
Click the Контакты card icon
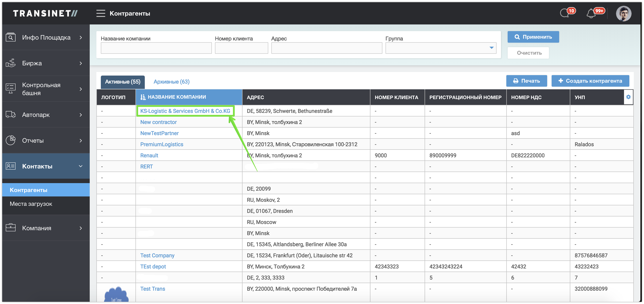coord(10,166)
